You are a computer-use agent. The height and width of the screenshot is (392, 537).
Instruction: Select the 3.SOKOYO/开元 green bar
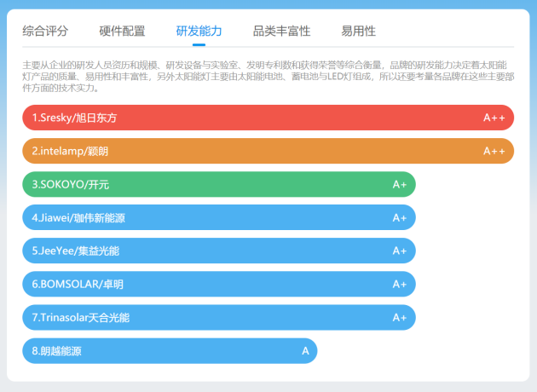(219, 184)
